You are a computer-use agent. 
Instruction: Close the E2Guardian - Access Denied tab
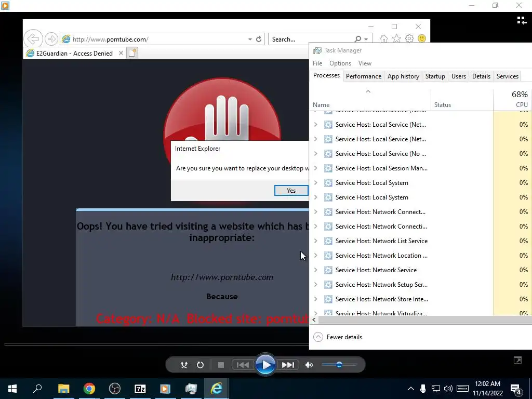click(121, 54)
